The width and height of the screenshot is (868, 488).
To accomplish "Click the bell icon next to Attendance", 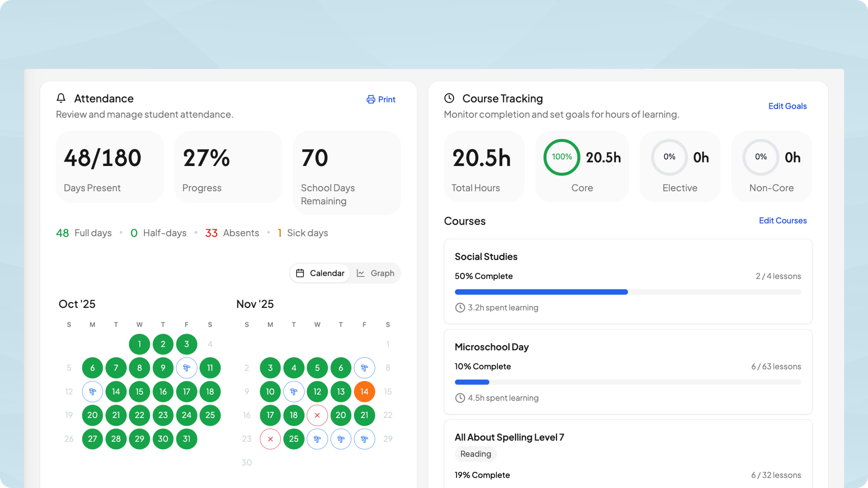I will click(61, 98).
